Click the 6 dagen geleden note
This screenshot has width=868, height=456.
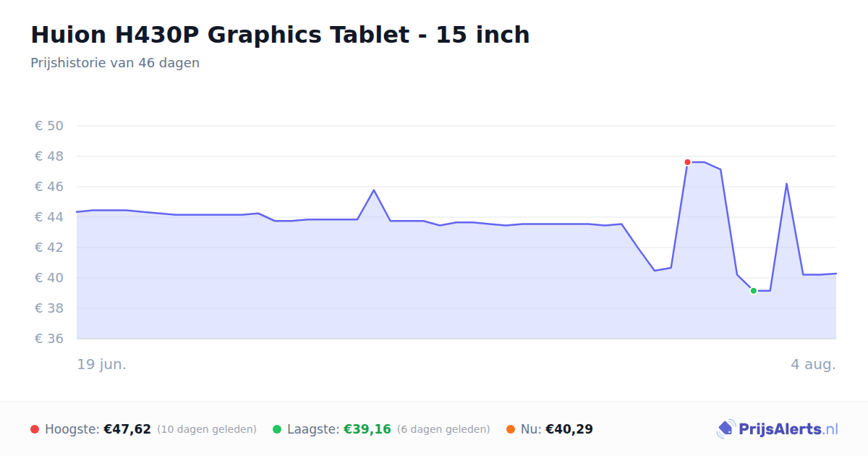click(443, 429)
